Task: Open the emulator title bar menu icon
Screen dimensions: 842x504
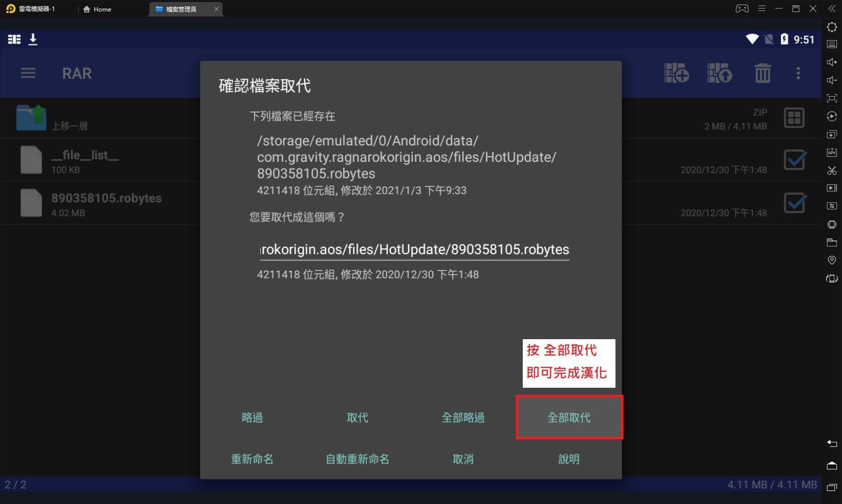Action: (762, 9)
